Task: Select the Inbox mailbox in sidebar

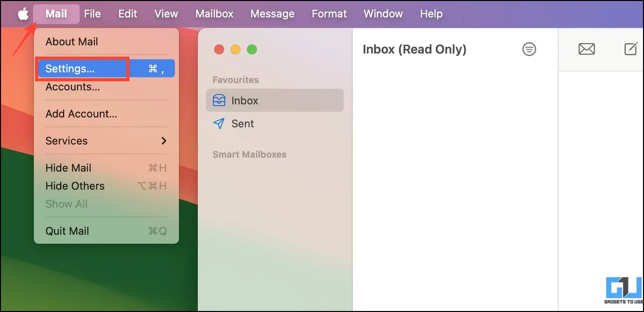Action: pos(275,100)
